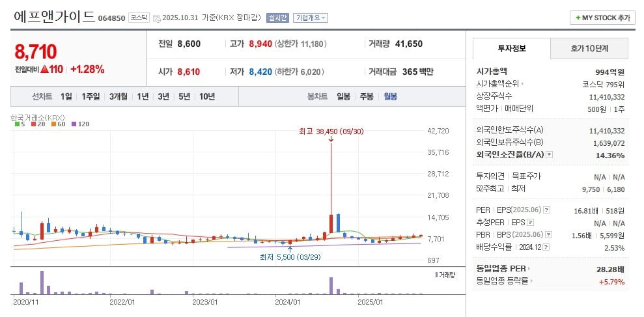This screenshot has width=644, height=317.
Task: Show the 주봉 weekly candle chart
Action: click(367, 97)
